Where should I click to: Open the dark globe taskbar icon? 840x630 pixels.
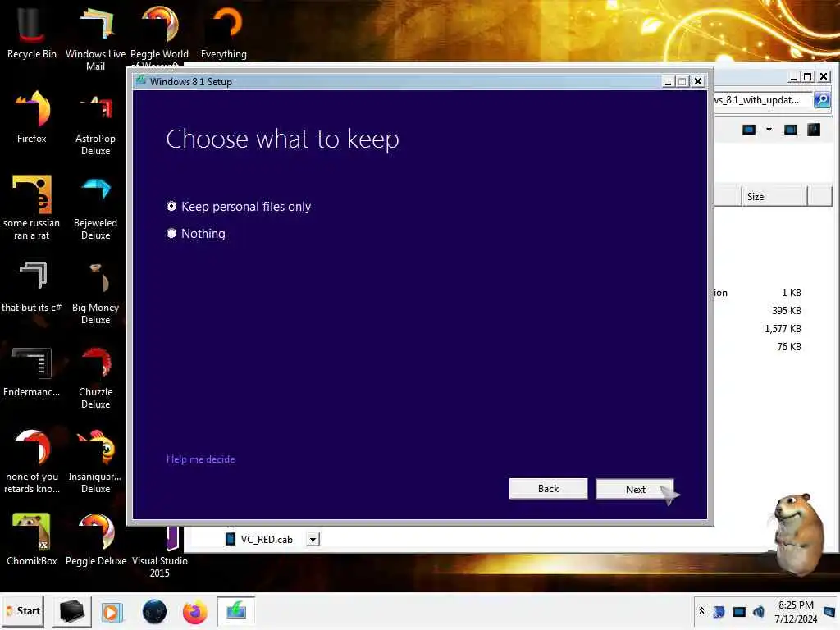click(154, 612)
